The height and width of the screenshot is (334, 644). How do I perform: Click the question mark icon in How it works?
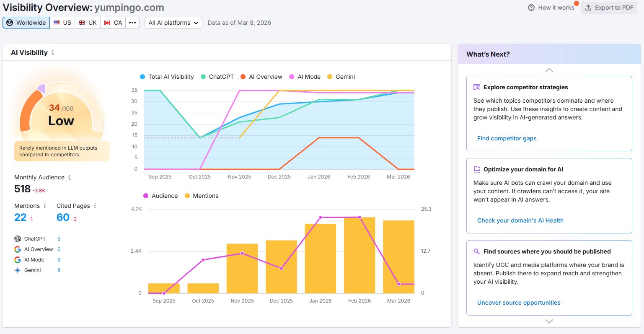(x=531, y=8)
